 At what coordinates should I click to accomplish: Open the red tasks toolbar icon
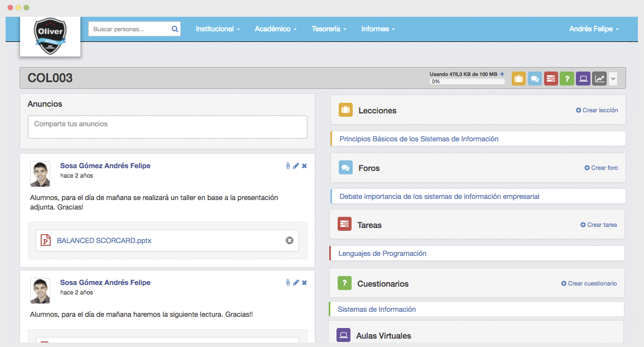[x=551, y=78]
